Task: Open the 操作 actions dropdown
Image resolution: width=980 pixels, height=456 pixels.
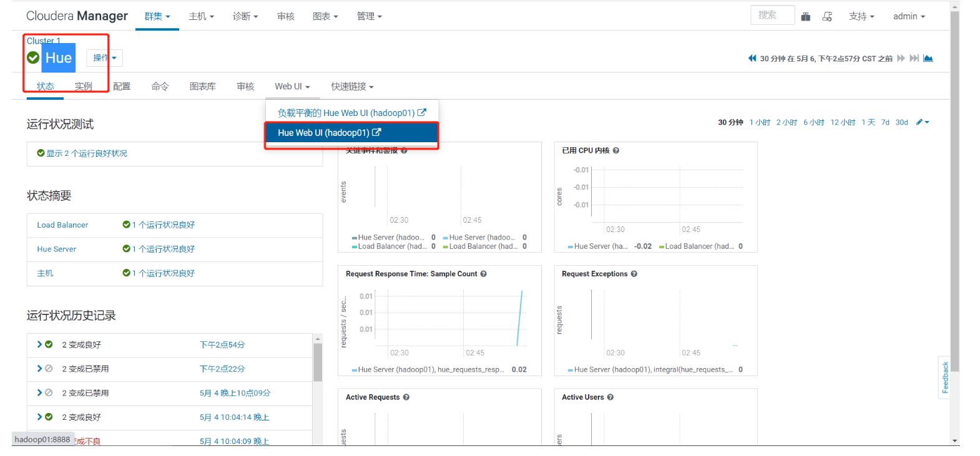Action: pos(104,58)
